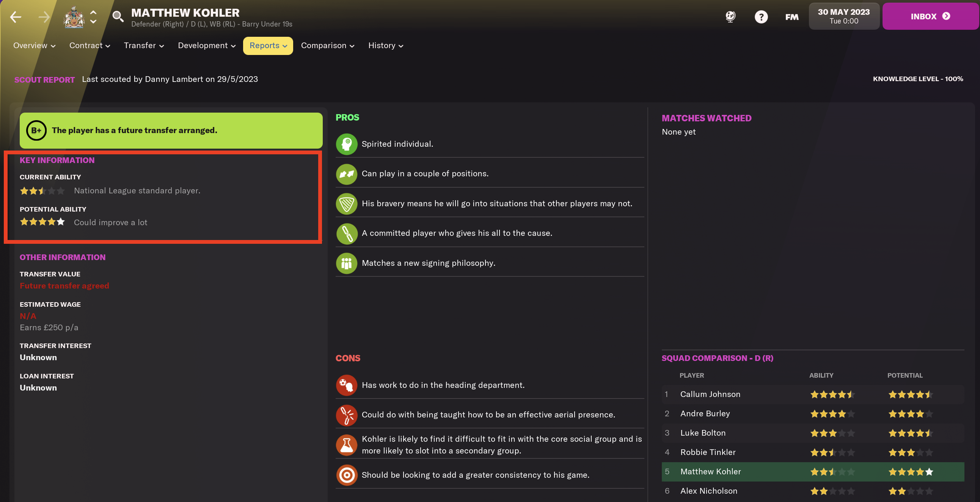This screenshot has width=980, height=502.
Task: Click the signing philosophy people icon
Action: click(x=347, y=263)
